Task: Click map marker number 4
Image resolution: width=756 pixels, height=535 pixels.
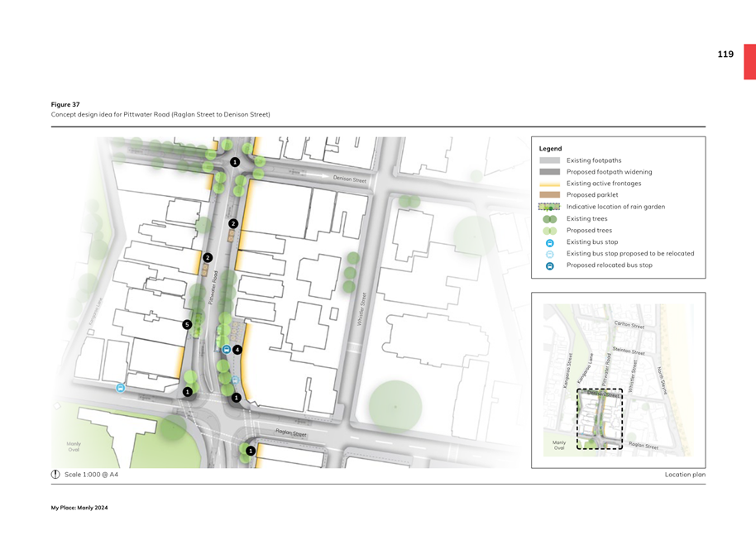Action: click(237, 350)
